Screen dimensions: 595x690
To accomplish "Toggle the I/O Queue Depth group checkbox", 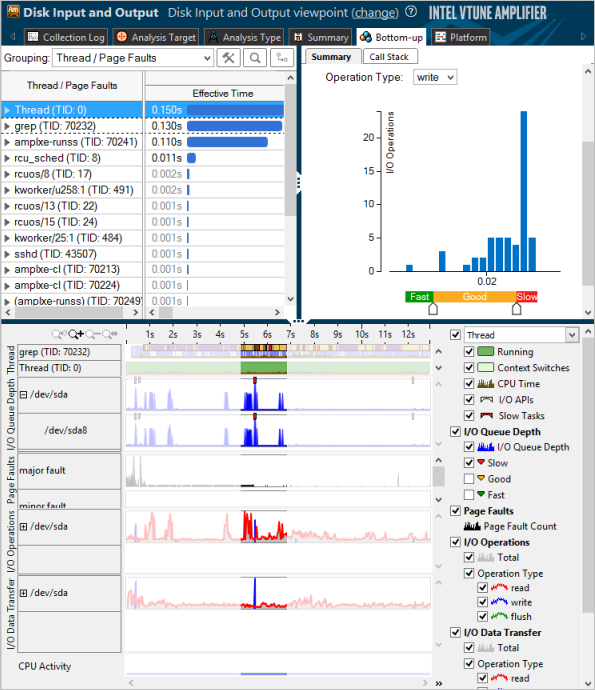I will tap(455, 432).
